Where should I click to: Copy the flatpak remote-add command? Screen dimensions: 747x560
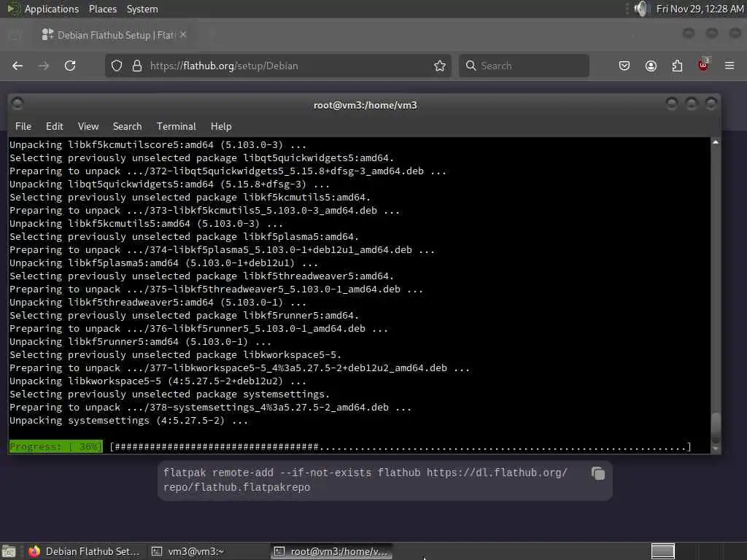tap(598, 473)
